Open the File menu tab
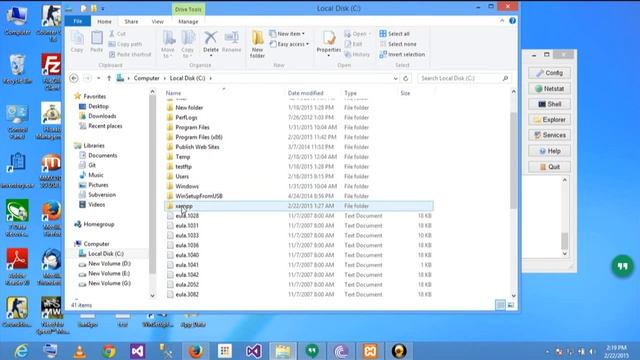This screenshot has height=360, width=640. click(x=78, y=21)
